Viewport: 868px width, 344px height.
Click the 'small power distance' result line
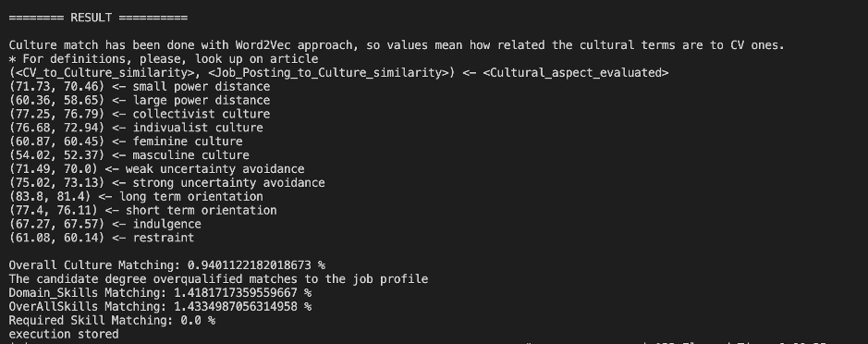coord(140,86)
